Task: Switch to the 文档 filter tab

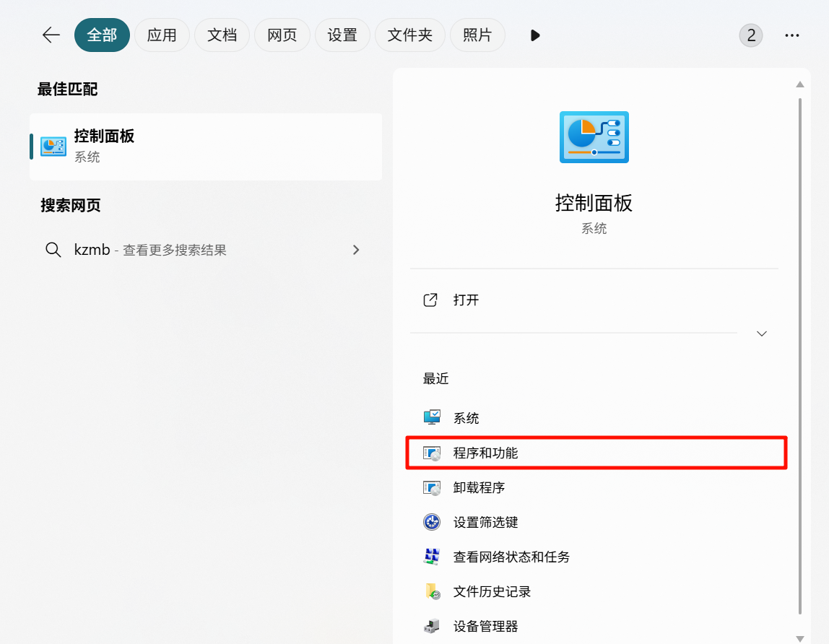Action: pos(222,35)
